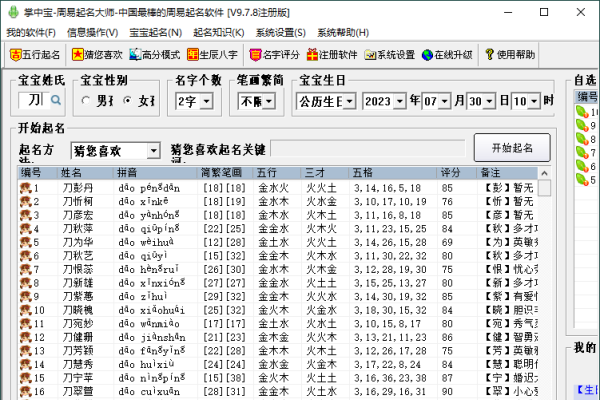Click the leaf icon next to 8 in 自选 list
This screenshot has height=400, width=600.
(x=582, y=139)
